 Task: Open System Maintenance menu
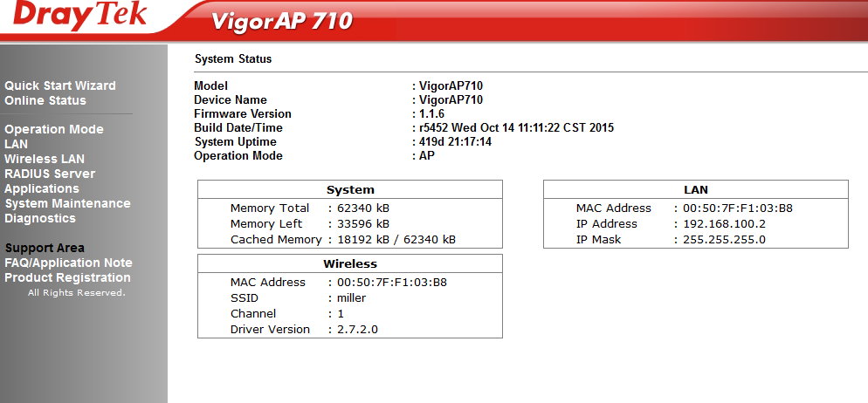(x=67, y=203)
